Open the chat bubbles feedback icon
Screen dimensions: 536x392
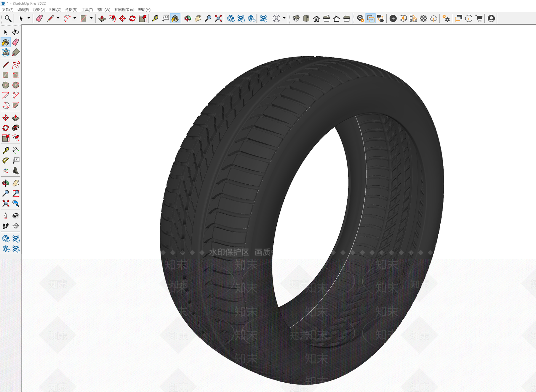pos(458,18)
